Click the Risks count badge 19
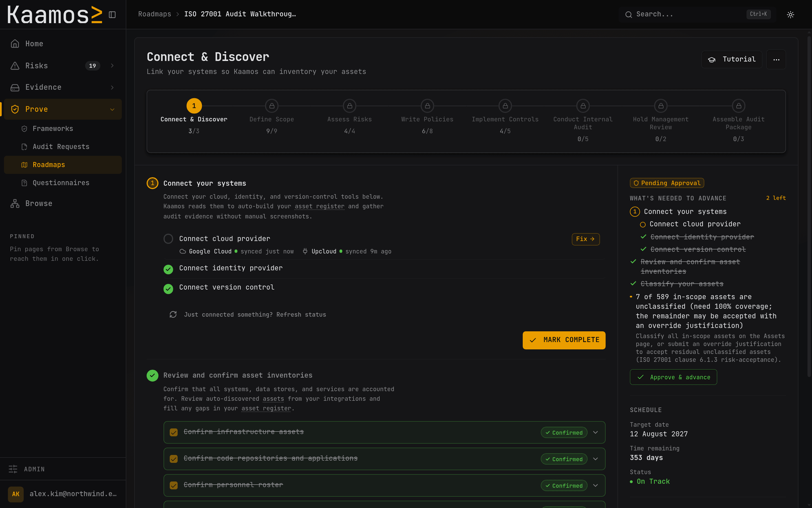This screenshot has height=508, width=812. [x=92, y=66]
